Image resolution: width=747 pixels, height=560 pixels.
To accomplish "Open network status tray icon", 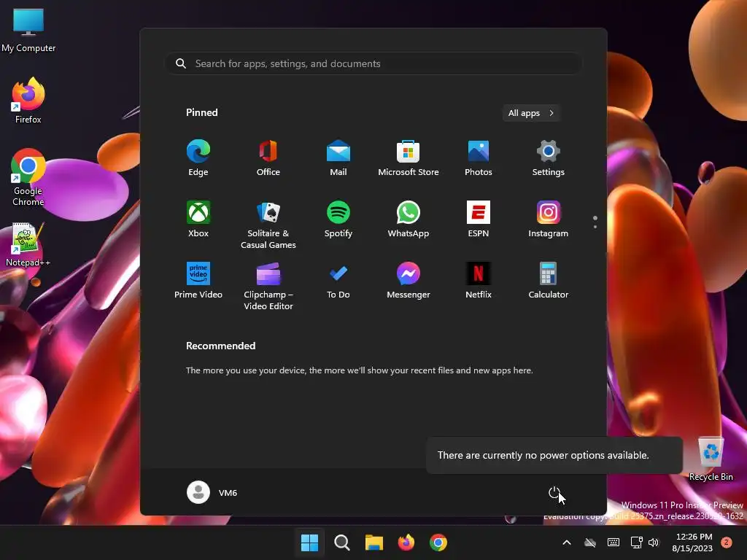I will point(636,542).
